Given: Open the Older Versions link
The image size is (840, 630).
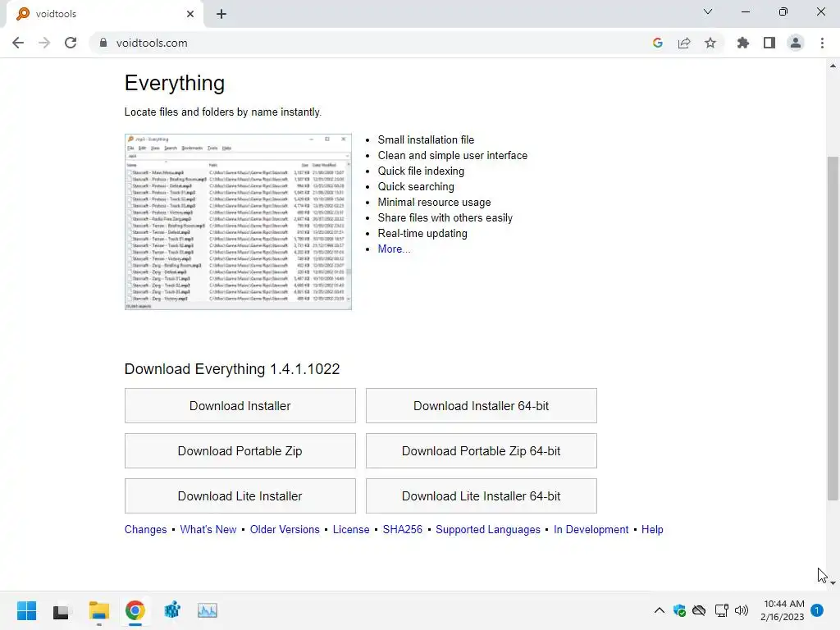Looking at the screenshot, I should point(285,529).
